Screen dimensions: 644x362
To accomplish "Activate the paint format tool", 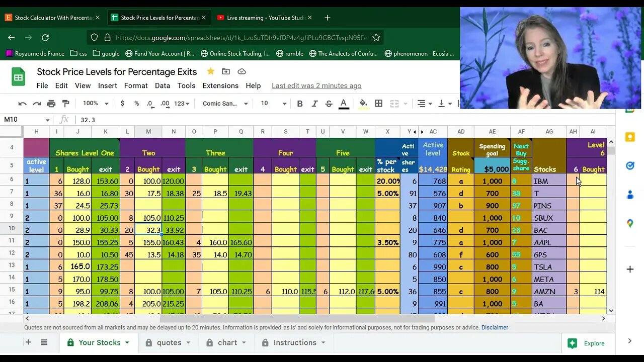I will [65, 104].
